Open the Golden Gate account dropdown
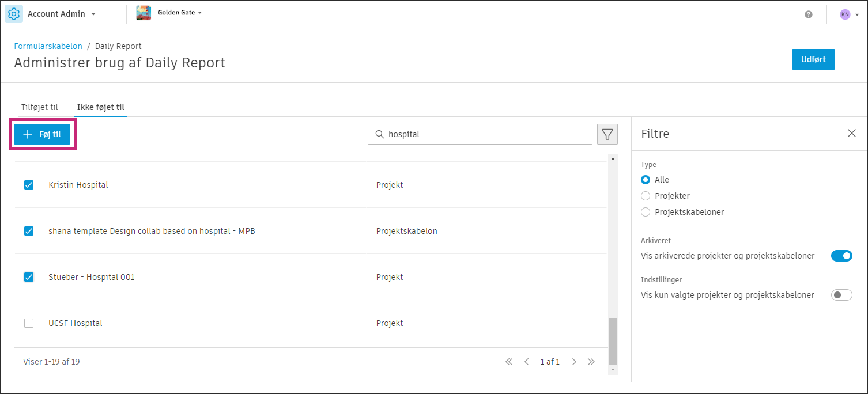 [x=199, y=13]
